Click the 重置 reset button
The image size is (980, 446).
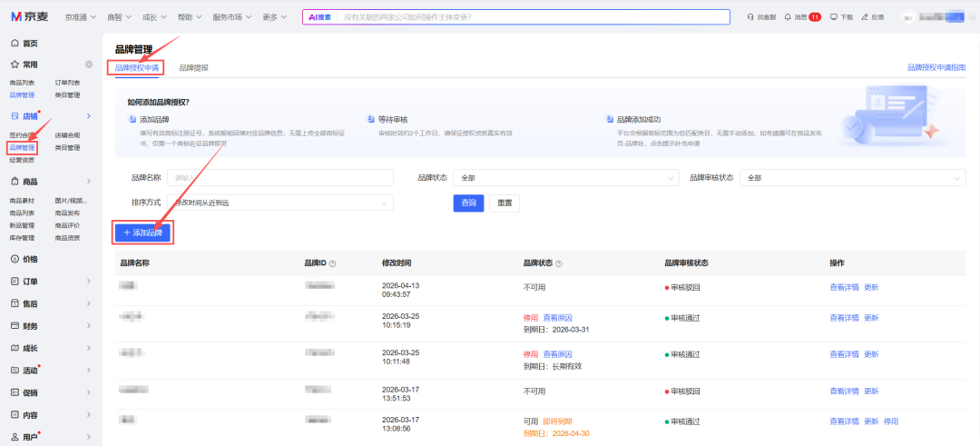point(505,203)
